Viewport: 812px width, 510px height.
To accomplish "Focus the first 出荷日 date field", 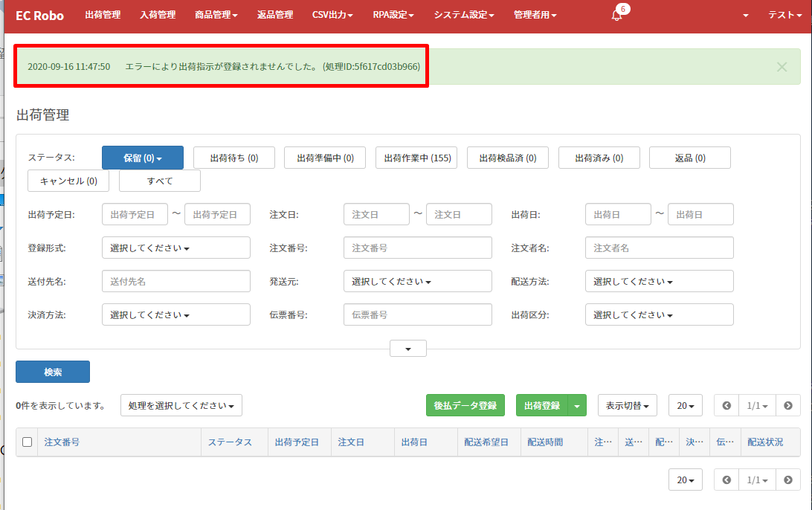I will (618, 214).
